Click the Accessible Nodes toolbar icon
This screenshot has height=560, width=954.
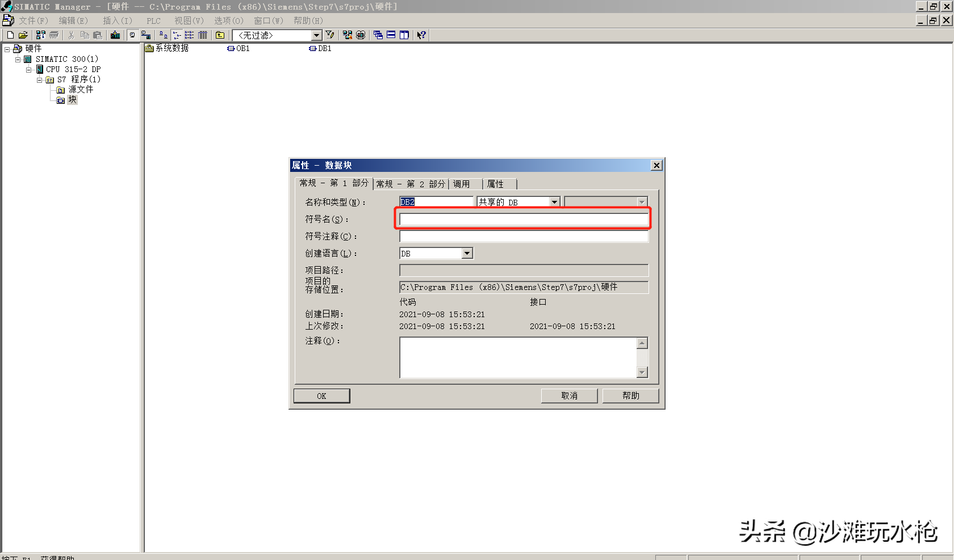click(41, 35)
